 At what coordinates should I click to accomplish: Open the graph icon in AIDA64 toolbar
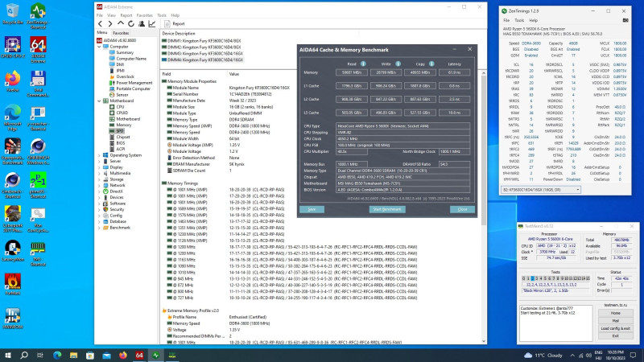coord(152,24)
